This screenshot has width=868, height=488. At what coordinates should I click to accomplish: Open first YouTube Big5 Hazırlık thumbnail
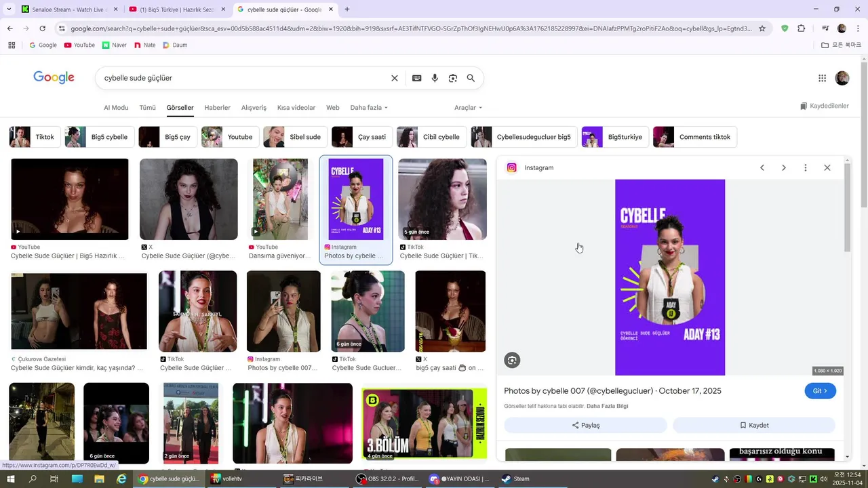pyautogui.click(x=70, y=199)
